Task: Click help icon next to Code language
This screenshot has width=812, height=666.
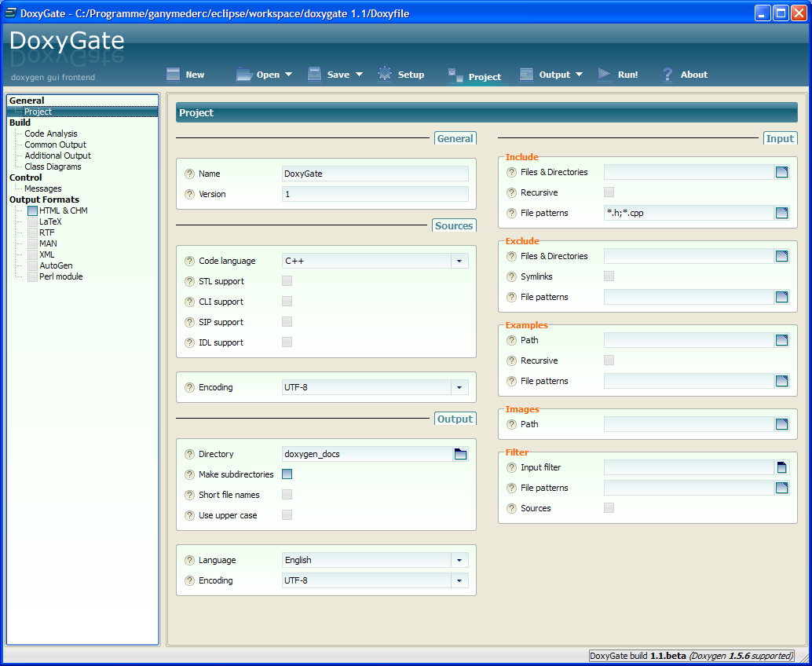Action: [x=189, y=261]
